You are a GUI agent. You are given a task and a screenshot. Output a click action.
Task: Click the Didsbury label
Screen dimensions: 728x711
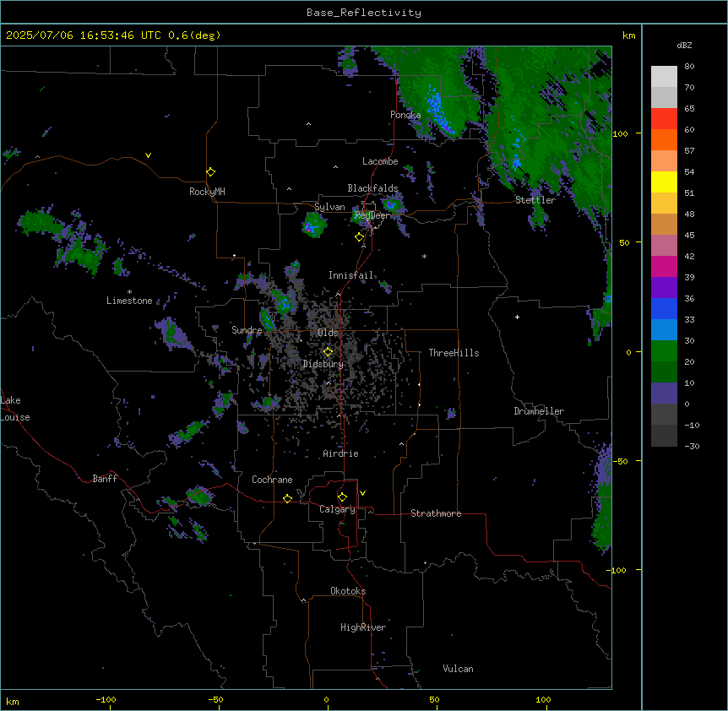pos(323,364)
